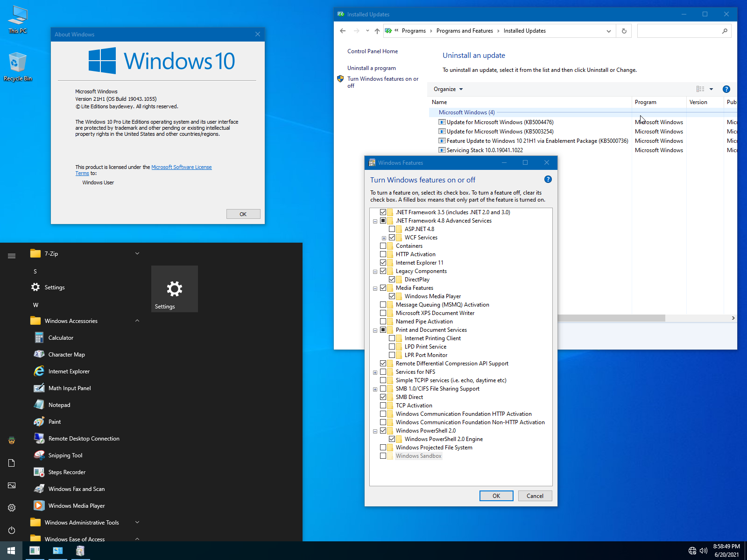This screenshot has width=747, height=560.
Task: Navigate to Programs and Features via breadcrumb
Action: (x=464, y=30)
